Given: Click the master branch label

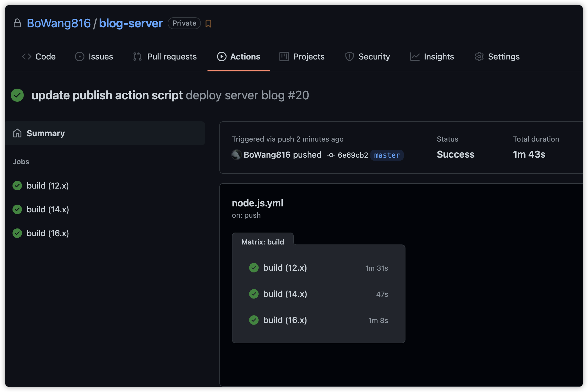Looking at the screenshot, I should point(387,155).
